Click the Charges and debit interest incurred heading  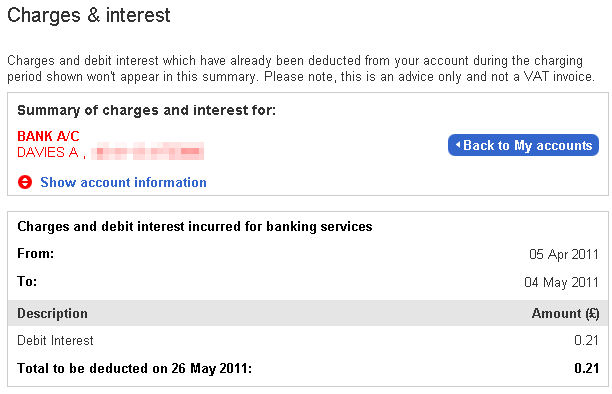[x=195, y=226]
